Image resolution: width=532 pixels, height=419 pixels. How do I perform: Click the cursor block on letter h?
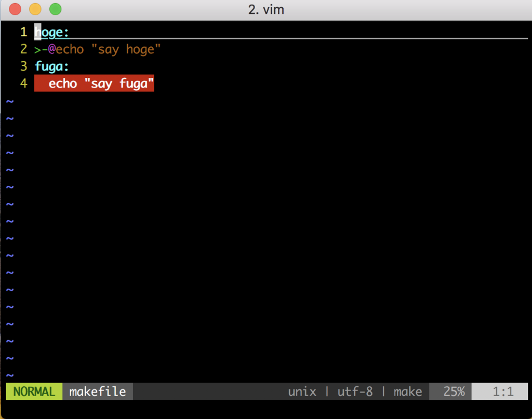coord(37,32)
